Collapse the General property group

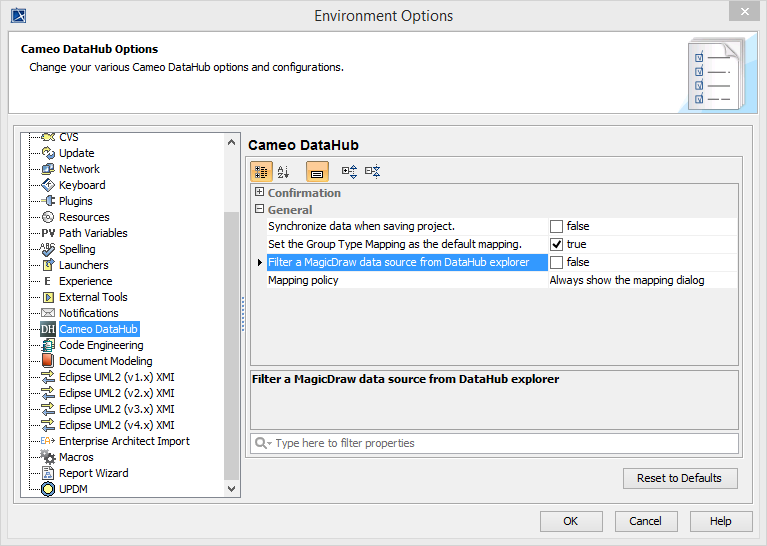260,210
